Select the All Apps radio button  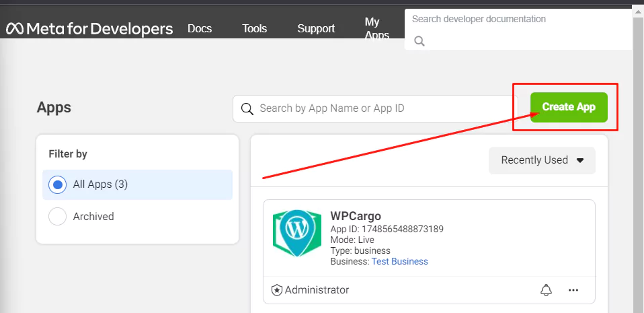pos(58,184)
